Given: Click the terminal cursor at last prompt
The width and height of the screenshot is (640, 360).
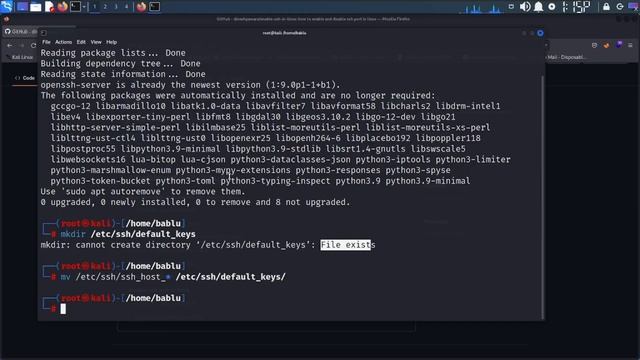Looking at the screenshot, I should (x=63, y=309).
